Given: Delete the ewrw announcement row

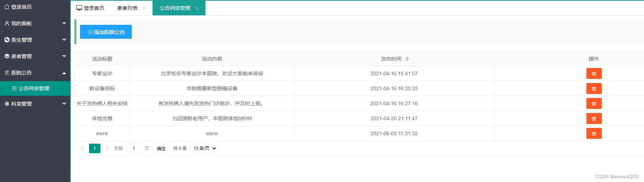Looking at the screenshot, I should point(594,133).
